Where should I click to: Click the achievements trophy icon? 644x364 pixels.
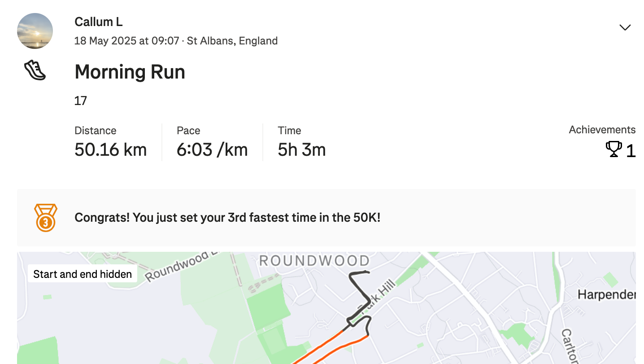(x=614, y=149)
